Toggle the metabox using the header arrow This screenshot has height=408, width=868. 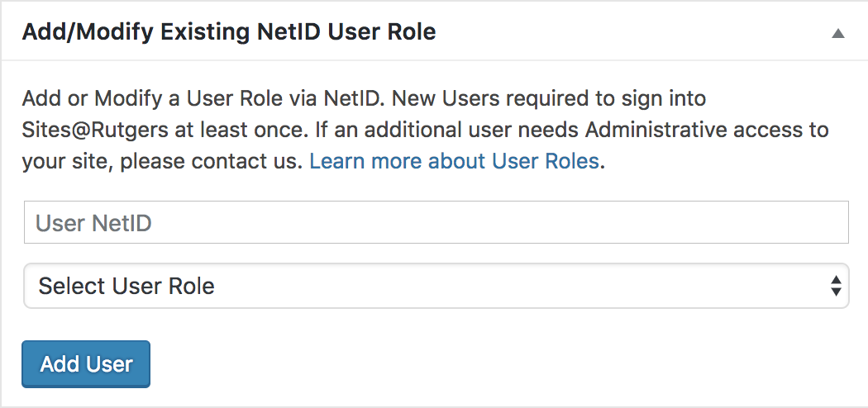[837, 34]
